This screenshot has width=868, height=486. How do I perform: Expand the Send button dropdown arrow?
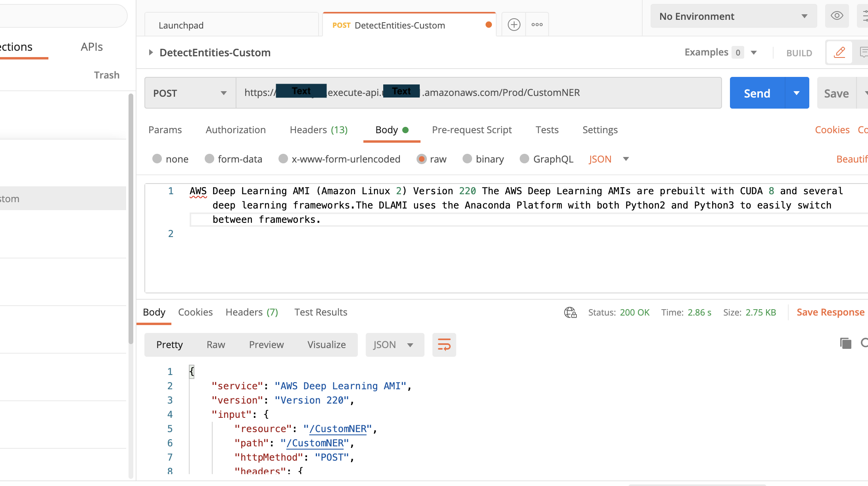click(x=797, y=92)
